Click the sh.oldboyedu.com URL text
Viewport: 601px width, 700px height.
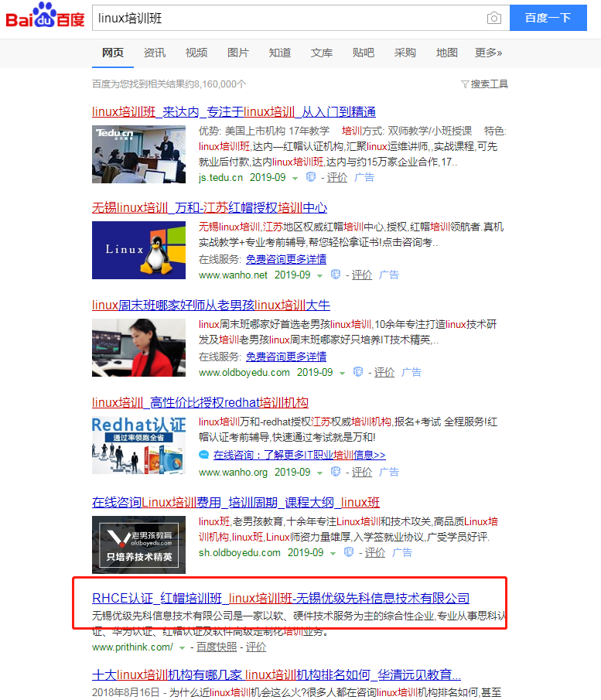click(239, 552)
